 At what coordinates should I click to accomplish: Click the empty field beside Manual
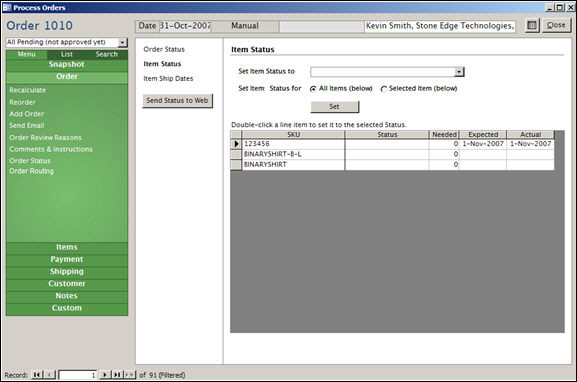tap(322, 26)
